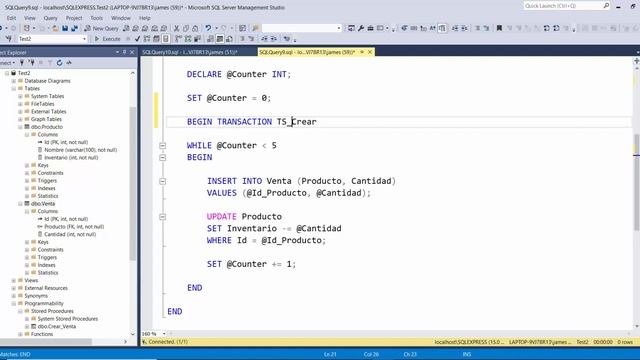Open the Find combo box in the toolbar
640x360 pixels.
coord(301,28)
